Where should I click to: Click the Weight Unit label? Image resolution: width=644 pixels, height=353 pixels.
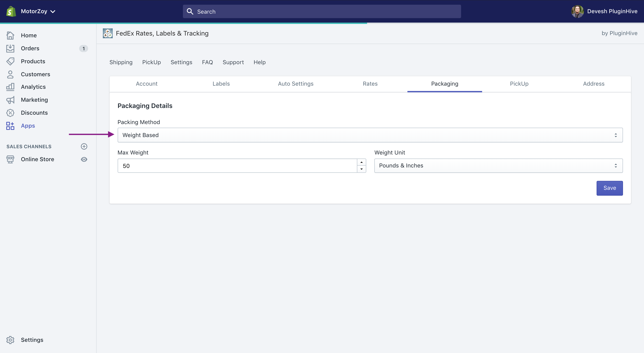(x=390, y=152)
